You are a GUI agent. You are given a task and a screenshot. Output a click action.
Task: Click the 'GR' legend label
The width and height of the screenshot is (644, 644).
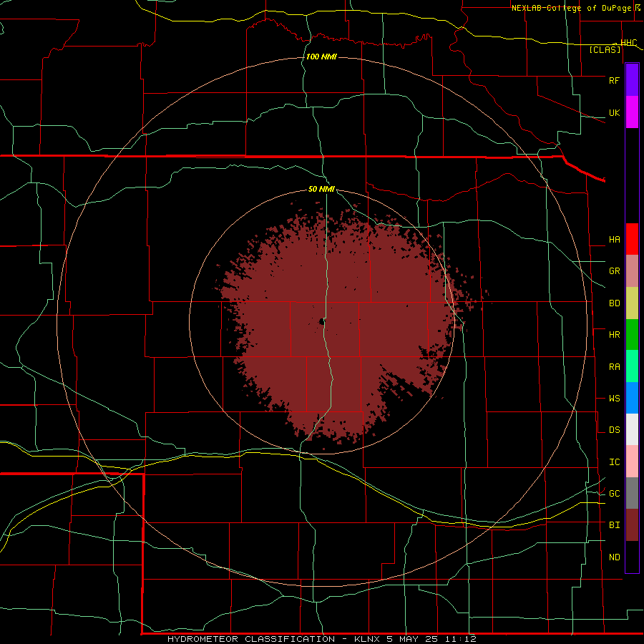click(x=614, y=271)
